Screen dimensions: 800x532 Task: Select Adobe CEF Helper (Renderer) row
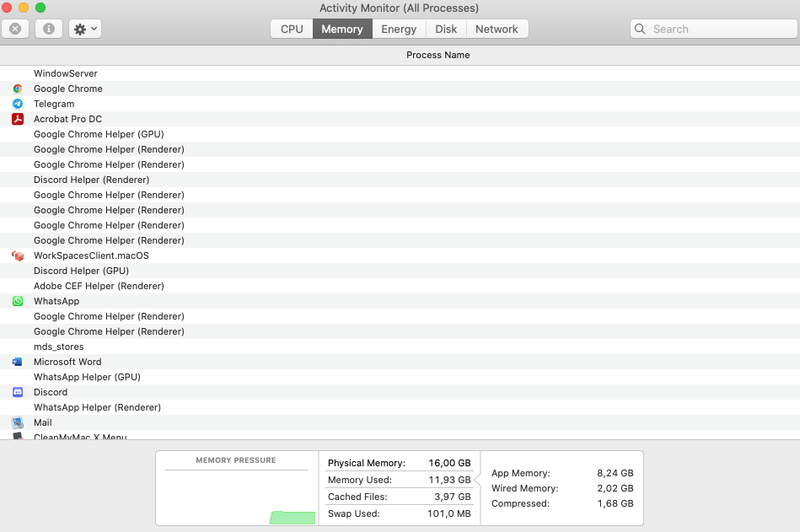coord(400,286)
